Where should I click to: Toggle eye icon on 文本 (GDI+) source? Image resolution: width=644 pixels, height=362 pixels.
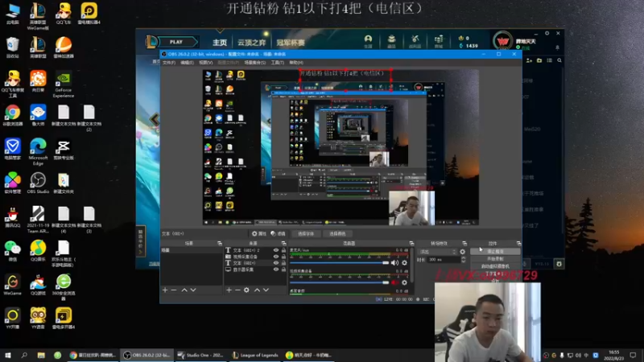tap(276, 263)
